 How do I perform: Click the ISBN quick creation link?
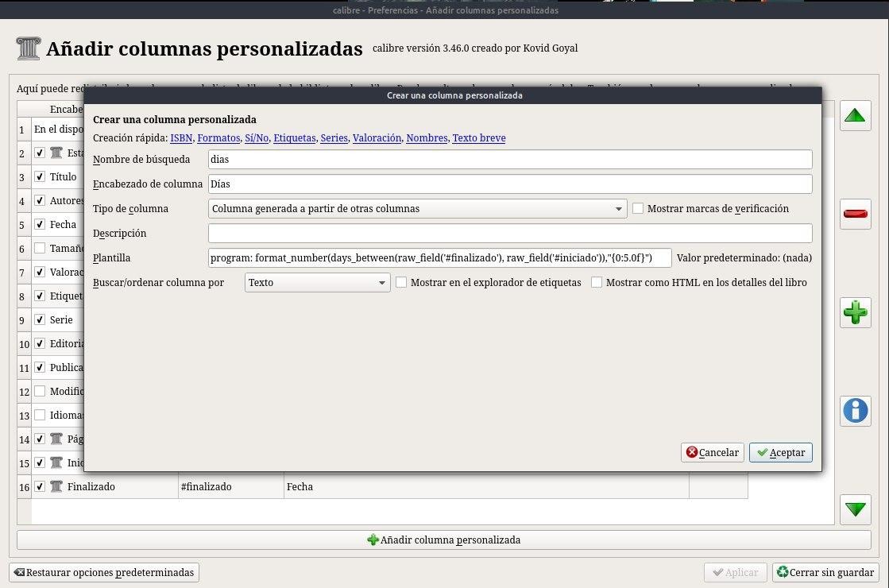pos(181,137)
